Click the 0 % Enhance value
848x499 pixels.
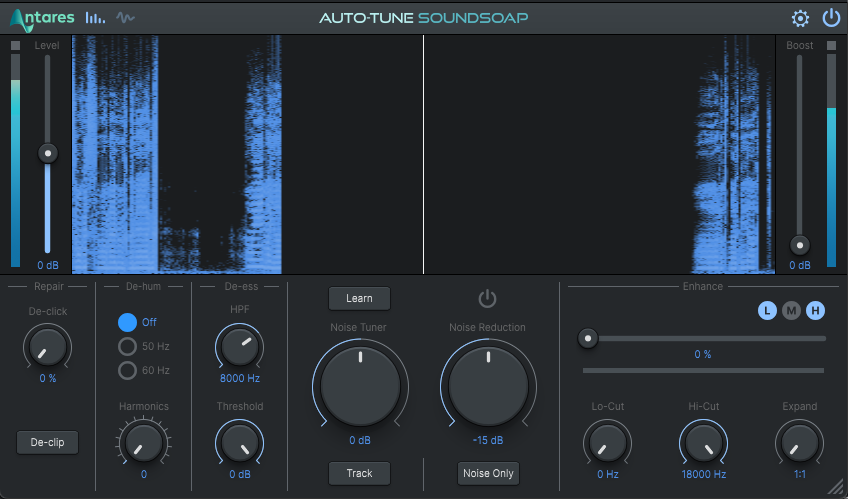tap(703, 354)
